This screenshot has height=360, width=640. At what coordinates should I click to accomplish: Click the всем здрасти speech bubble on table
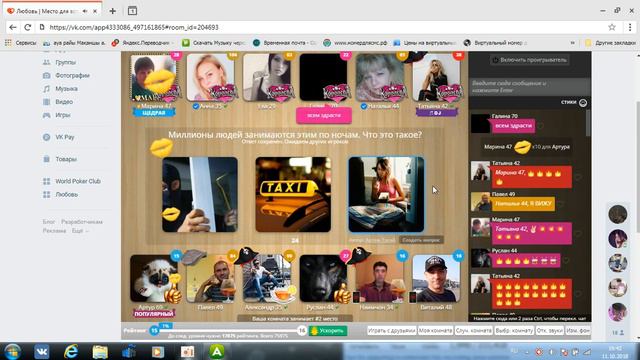324,116
